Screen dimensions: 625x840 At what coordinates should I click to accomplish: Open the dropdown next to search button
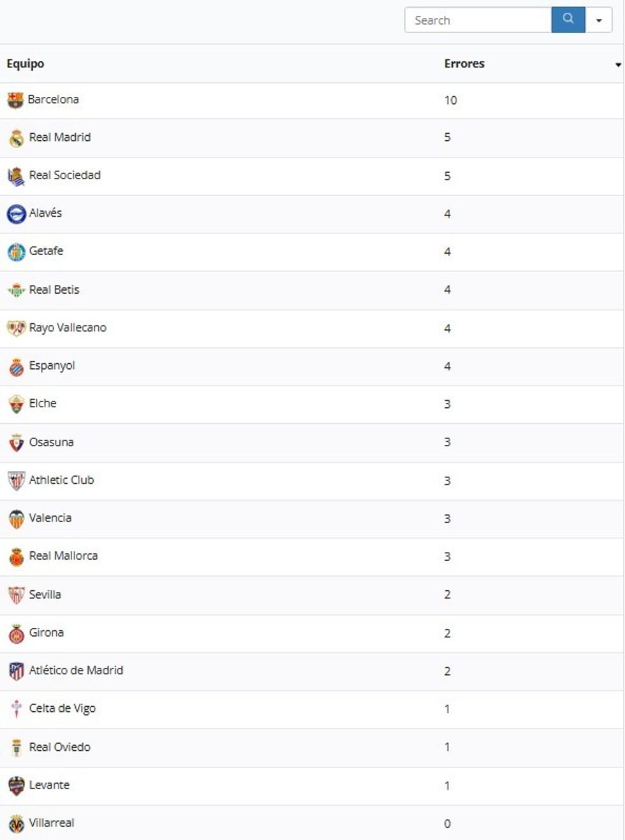(x=599, y=20)
